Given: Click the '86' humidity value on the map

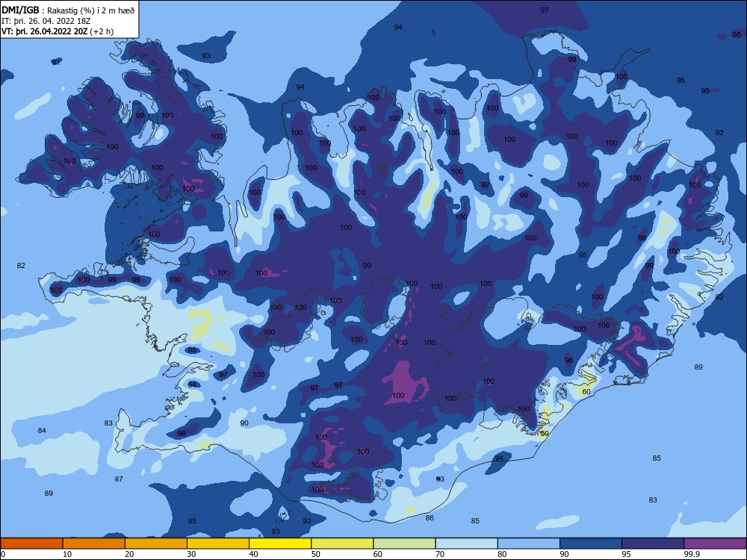Looking at the screenshot, I should (x=430, y=517).
